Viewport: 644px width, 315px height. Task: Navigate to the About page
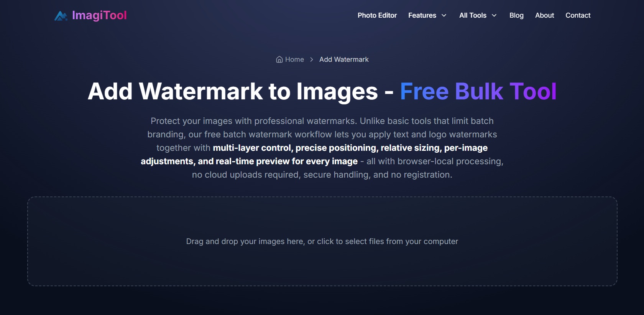point(544,15)
